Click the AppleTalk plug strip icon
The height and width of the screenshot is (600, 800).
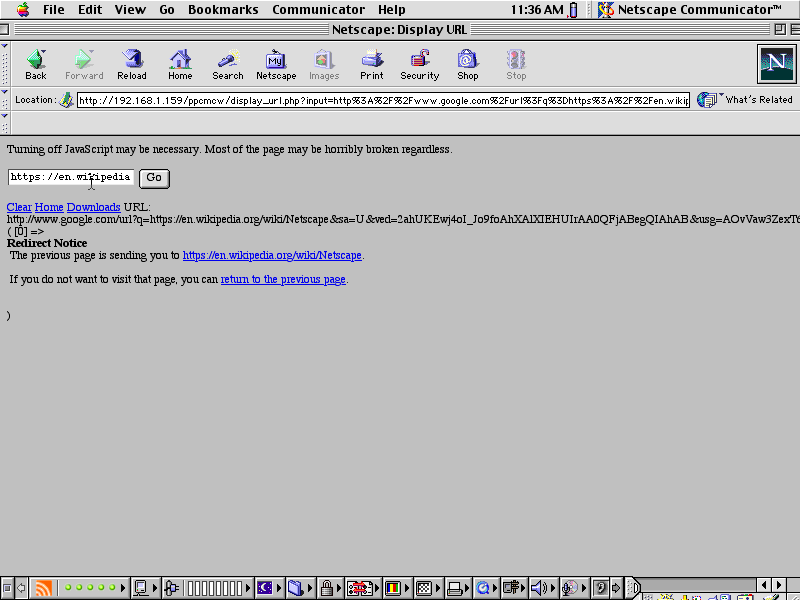click(x=172, y=588)
